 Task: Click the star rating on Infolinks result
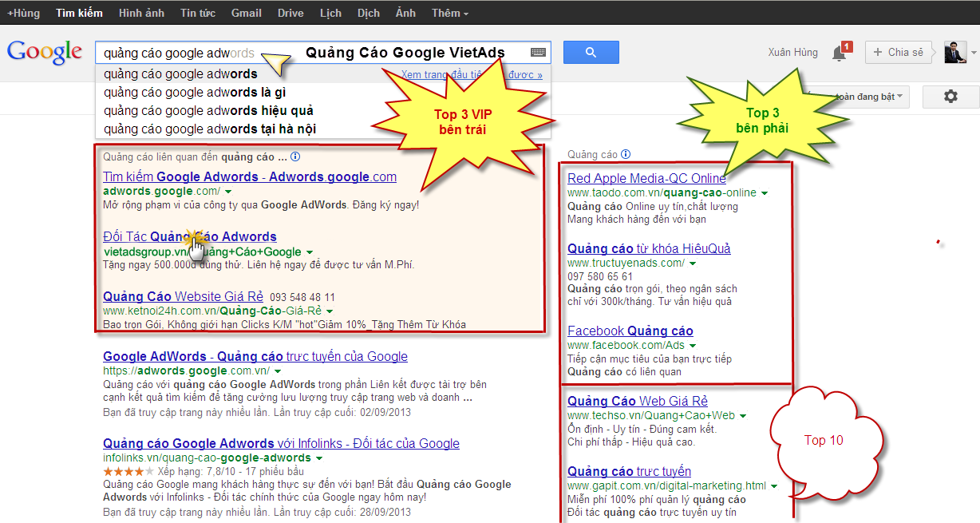(x=128, y=472)
